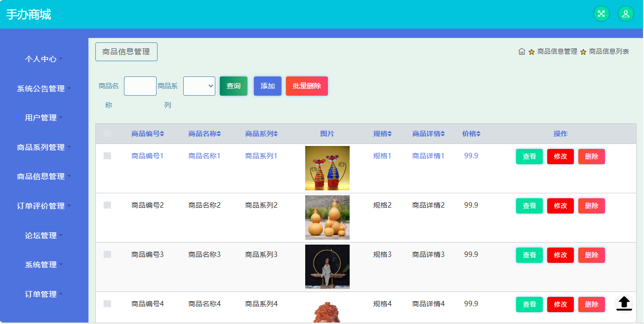Viewport: 644px width, 324px height.
Task: Click cell text 商品编号2
Action: tap(148, 205)
